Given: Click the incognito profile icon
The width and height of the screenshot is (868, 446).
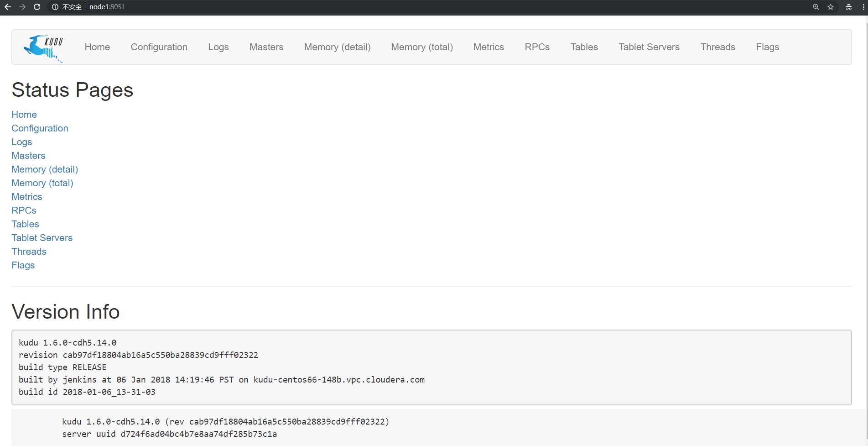Looking at the screenshot, I should (849, 7).
